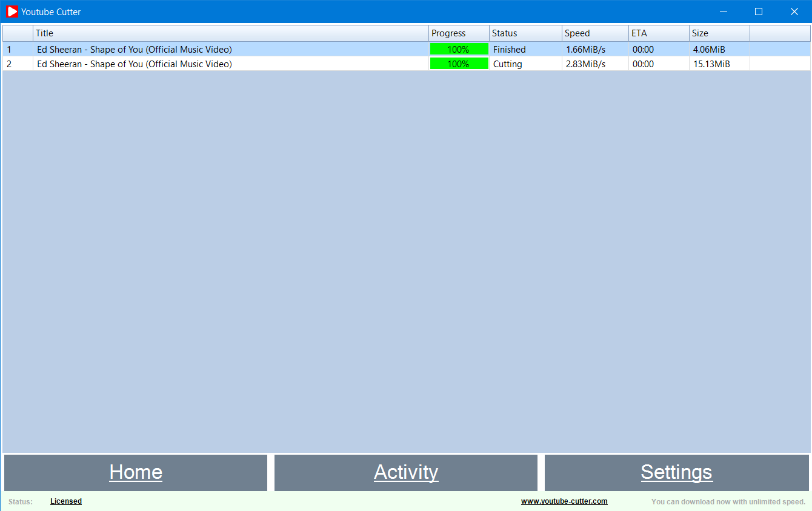Open the Settings tab
This screenshot has height=511, width=812.
[x=676, y=472]
